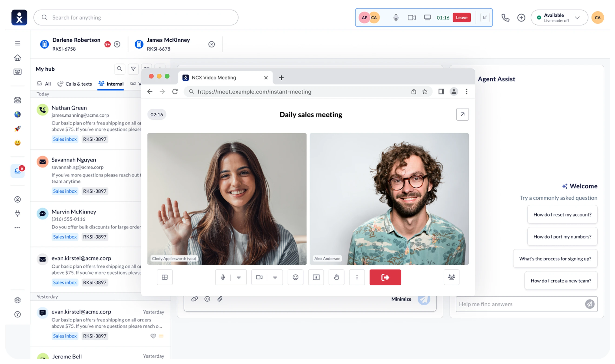
Task: Open more options in meeting controls
Action: (357, 277)
